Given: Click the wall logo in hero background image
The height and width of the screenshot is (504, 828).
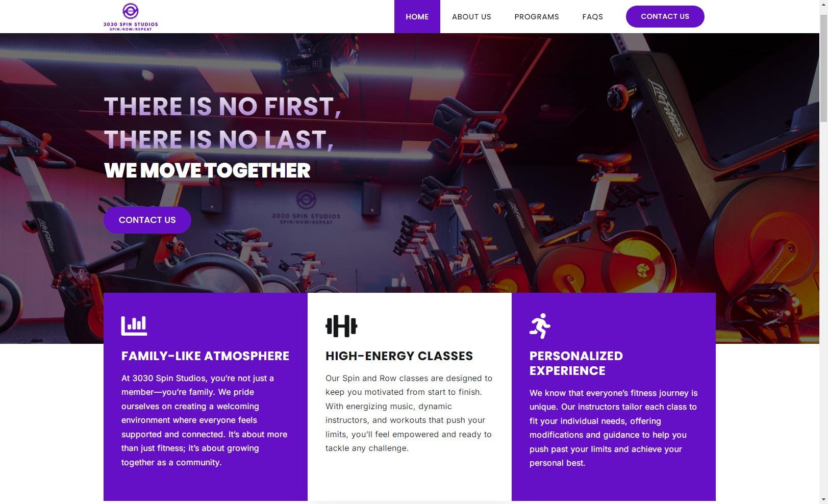Looking at the screenshot, I should [306, 207].
